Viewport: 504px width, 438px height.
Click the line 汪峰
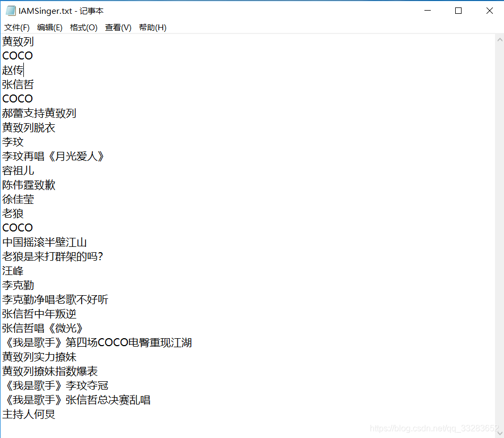[13, 271]
